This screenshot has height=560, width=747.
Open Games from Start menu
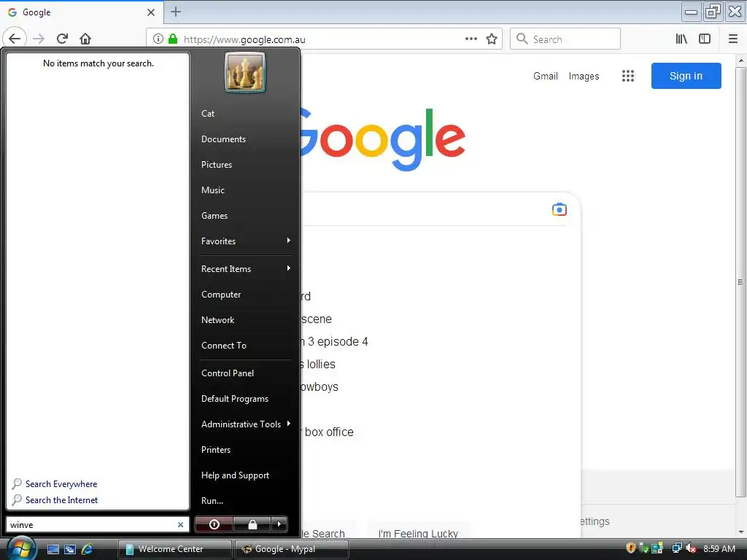[x=214, y=216]
